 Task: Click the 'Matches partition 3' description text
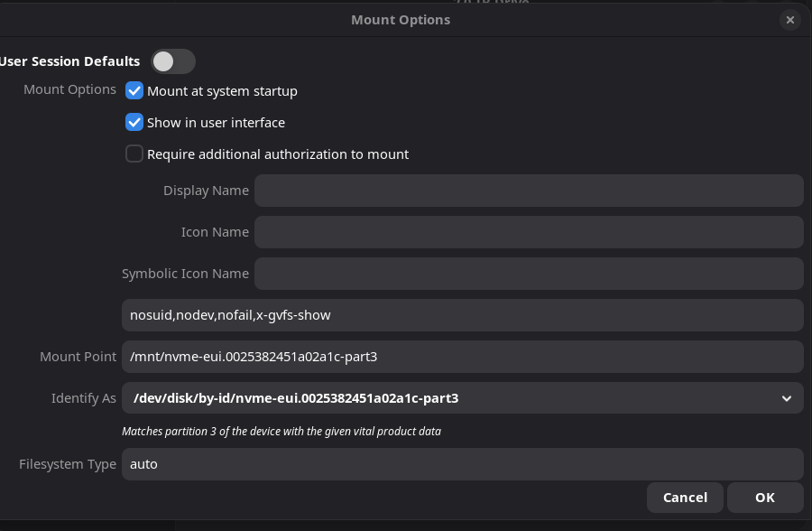[x=281, y=432]
